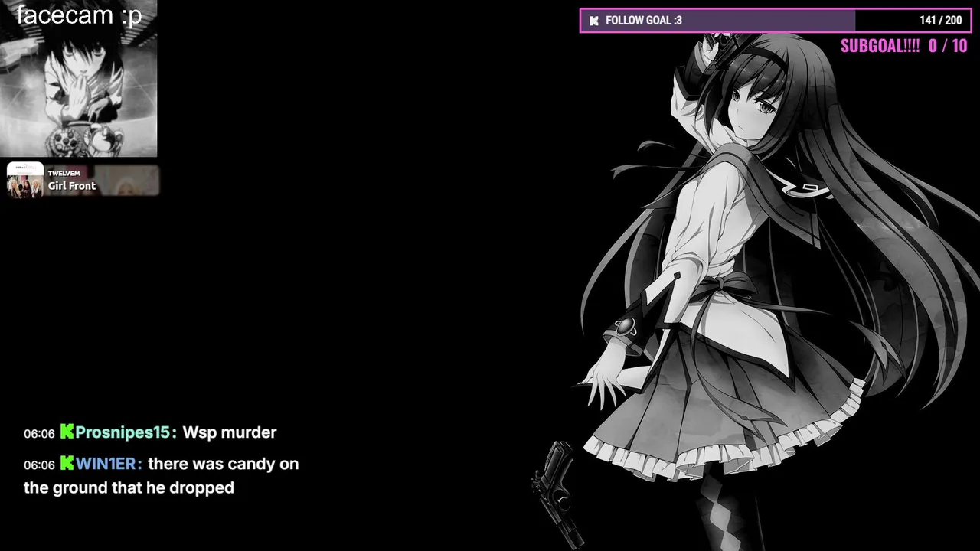Viewport: 980px width, 551px height.
Task: Click the 06:06 timestamp next to WIN1ER
Action: [39, 465]
